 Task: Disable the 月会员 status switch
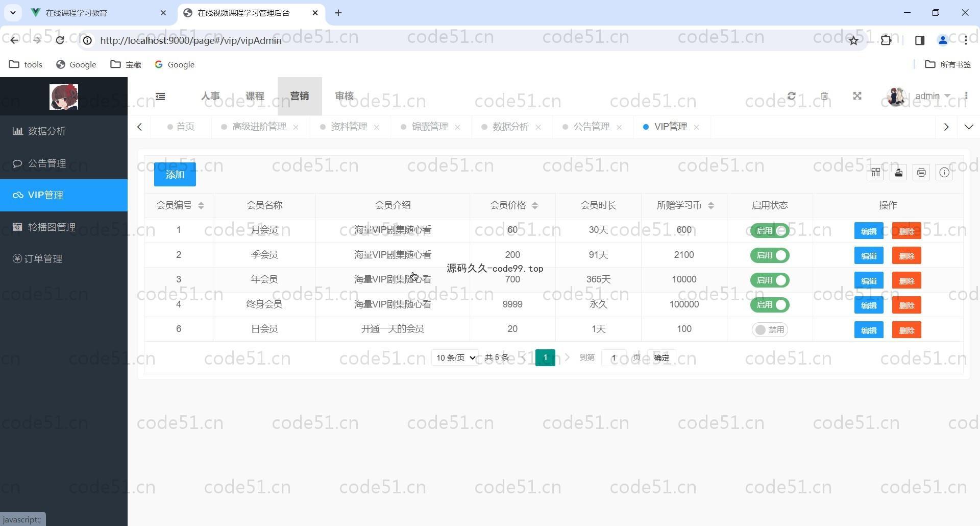(770, 231)
